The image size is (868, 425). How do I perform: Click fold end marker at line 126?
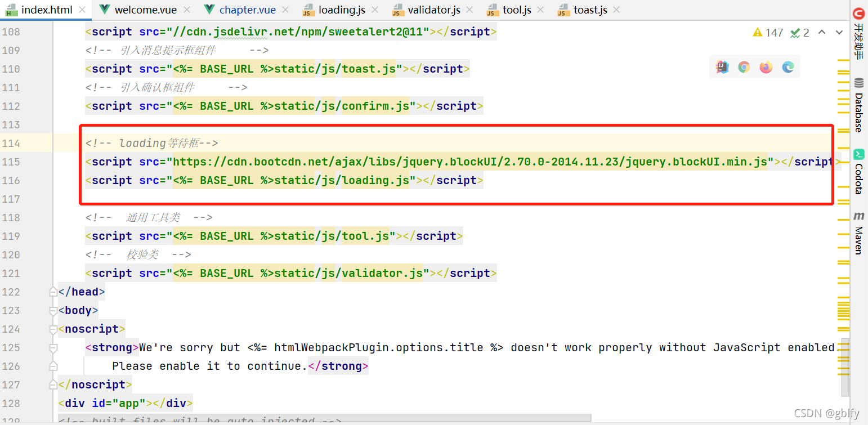coord(53,366)
